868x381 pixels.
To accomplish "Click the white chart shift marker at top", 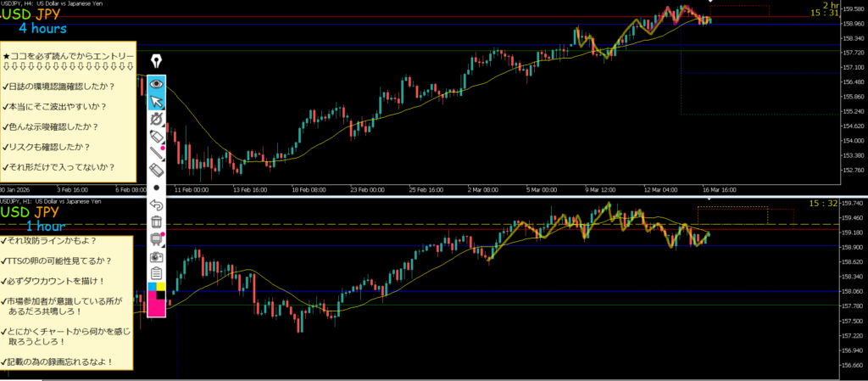I will tap(709, 3).
